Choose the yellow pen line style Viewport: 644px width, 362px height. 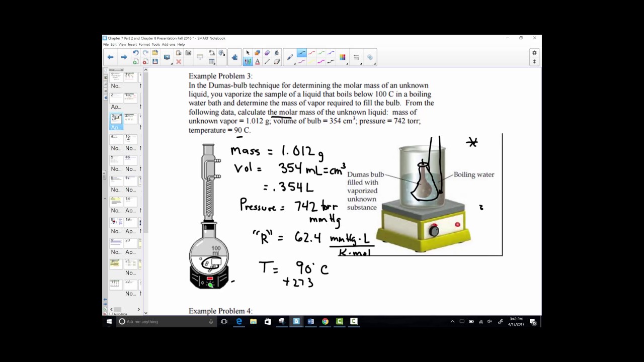click(311, 61)
